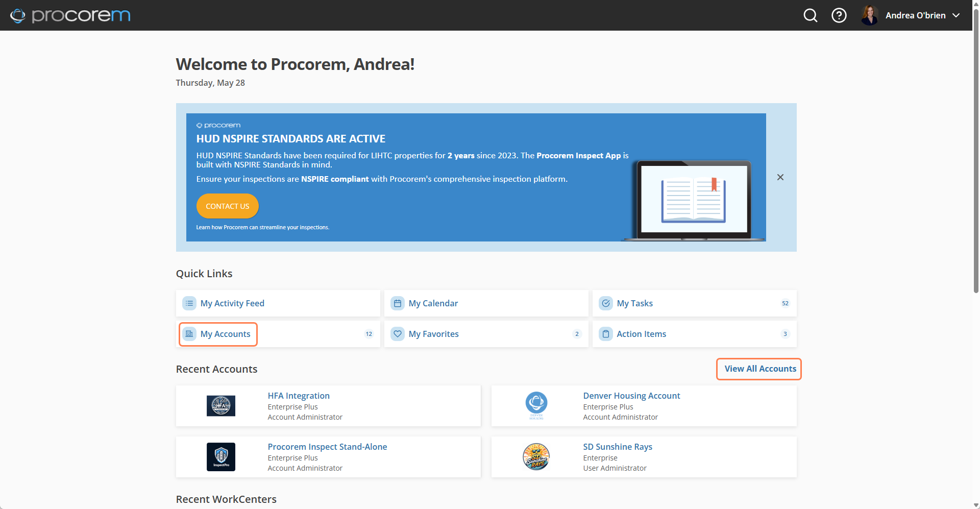Viewport: 980px width, 509px height.
Task: Dismiss the HUD NSPIRE banner
Action: pos(780,177)
